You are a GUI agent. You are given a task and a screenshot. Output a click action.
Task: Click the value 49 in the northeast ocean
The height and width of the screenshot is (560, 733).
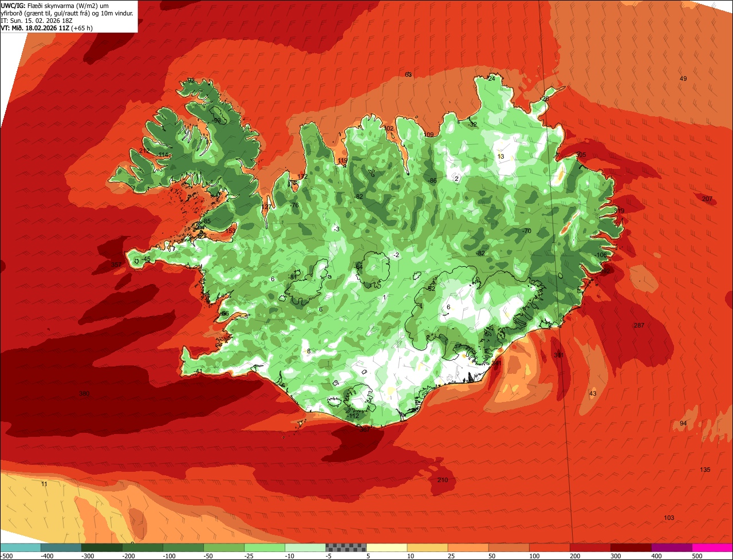[683, 78]
